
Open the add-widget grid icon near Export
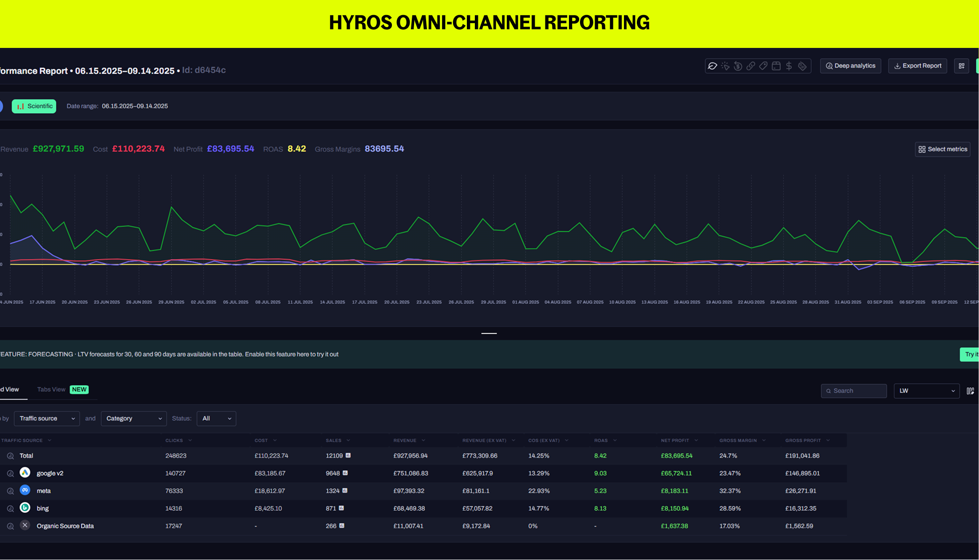[x=961, y=66]
